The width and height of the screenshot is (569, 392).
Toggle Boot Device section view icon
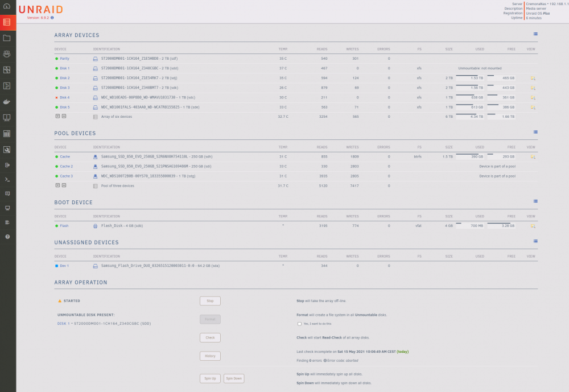coord(535,201)
